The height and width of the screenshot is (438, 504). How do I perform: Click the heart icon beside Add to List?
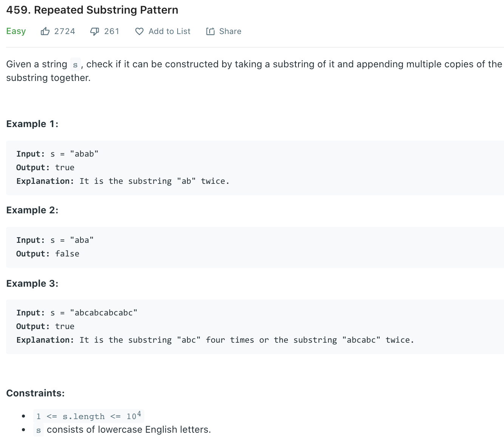tap(139, 31)
